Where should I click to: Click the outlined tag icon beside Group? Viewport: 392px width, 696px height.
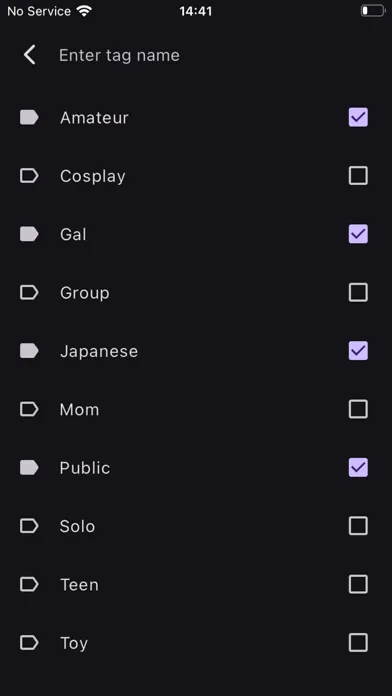point(29,293)
